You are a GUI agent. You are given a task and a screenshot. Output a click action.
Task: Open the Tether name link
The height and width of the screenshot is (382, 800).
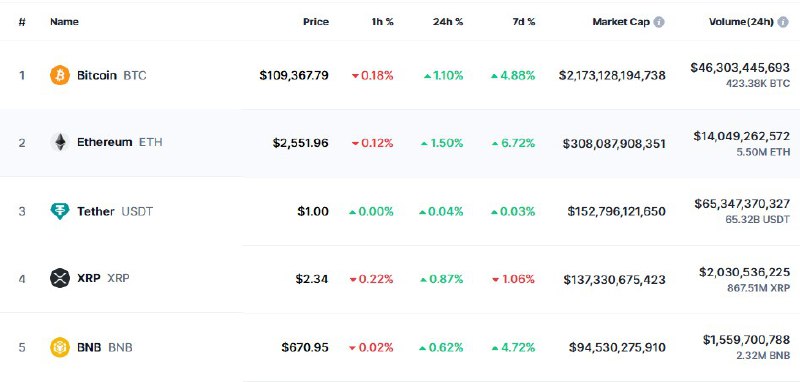[x=96, y=211]
